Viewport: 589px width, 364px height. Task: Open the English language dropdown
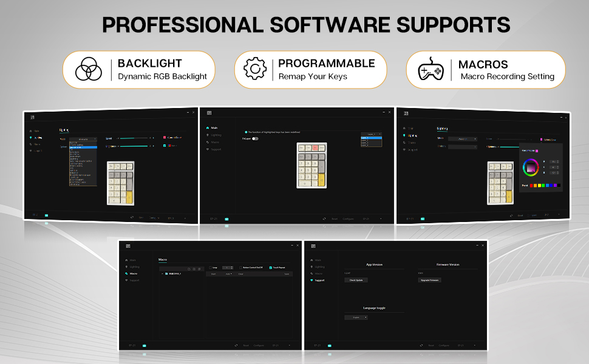coord(356,317)
